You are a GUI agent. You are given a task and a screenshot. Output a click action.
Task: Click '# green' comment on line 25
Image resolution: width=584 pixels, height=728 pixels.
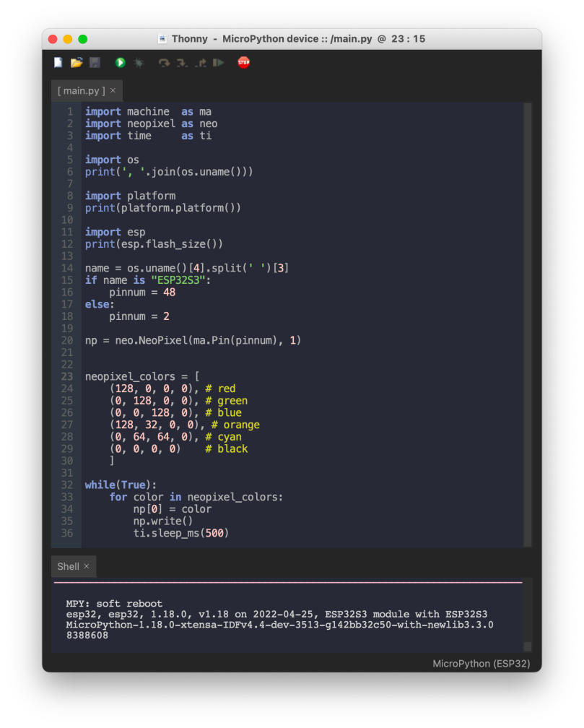(227, 401)
